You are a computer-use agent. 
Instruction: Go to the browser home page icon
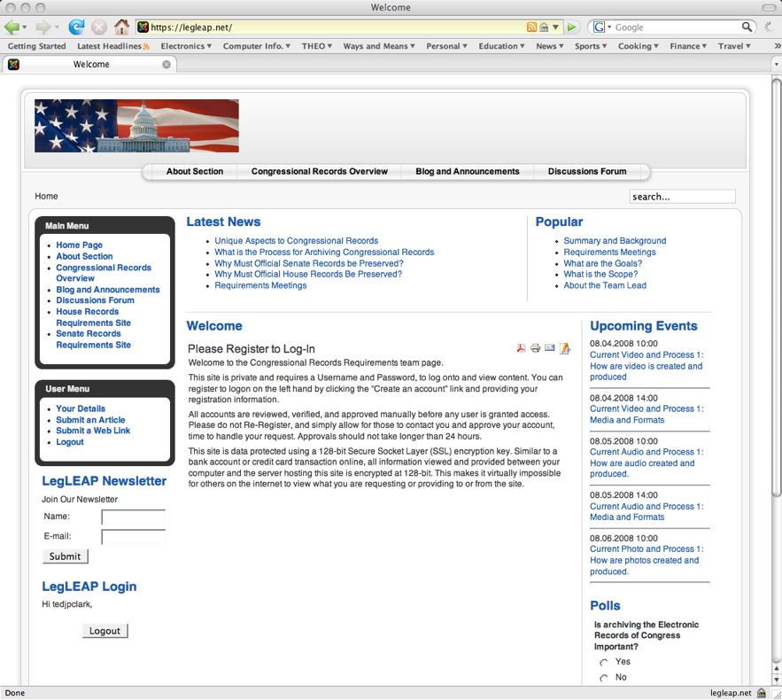(121, 27)
